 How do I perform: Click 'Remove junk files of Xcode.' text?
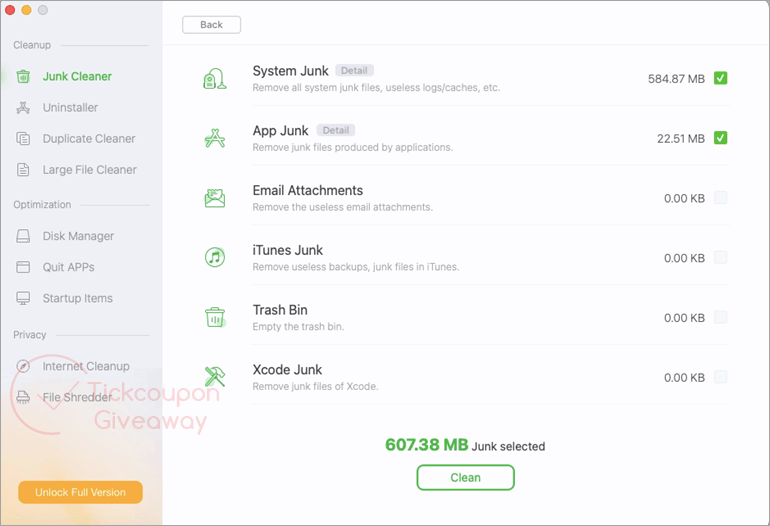(315, 387)
